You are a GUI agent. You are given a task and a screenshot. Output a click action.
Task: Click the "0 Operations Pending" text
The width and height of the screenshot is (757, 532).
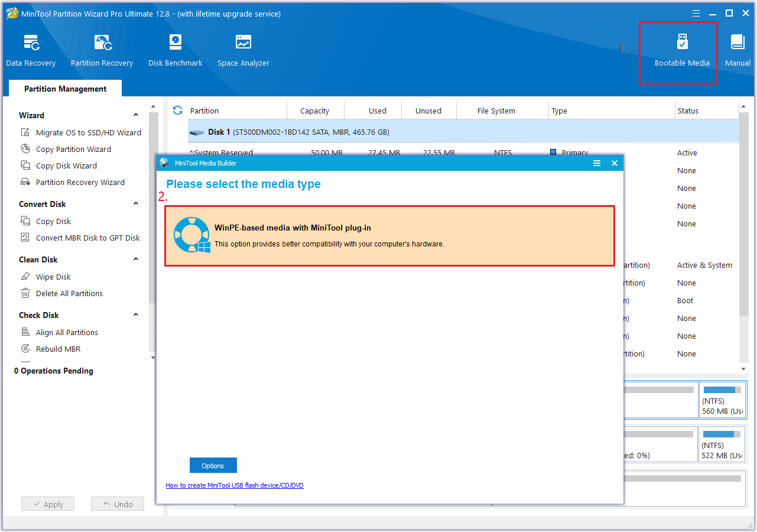(x=54, y=371)
